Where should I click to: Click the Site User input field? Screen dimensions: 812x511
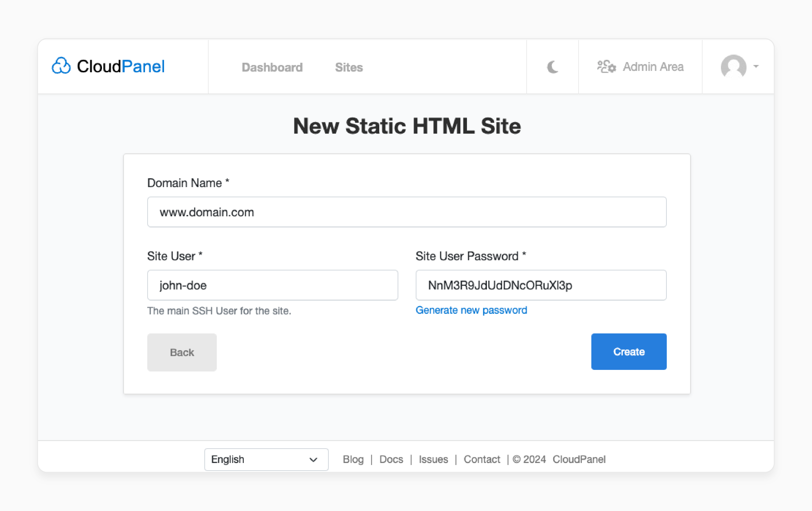273,285
